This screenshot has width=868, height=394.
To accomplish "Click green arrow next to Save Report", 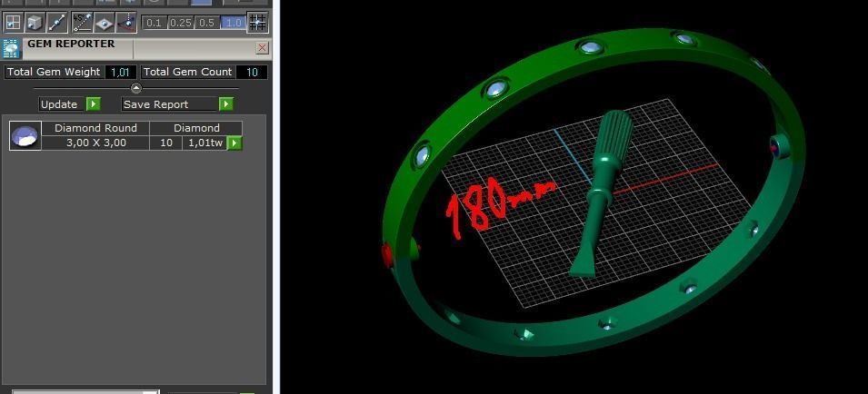I will click(225, 103).
